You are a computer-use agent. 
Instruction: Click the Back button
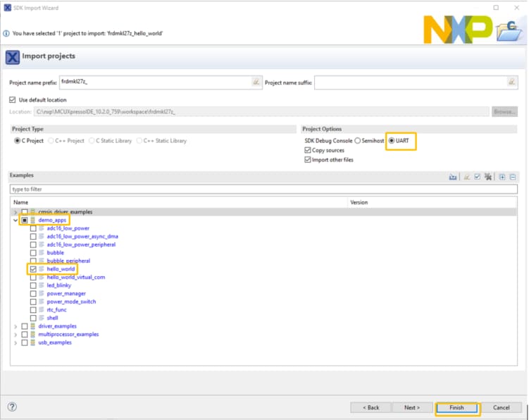pos(371,407)
